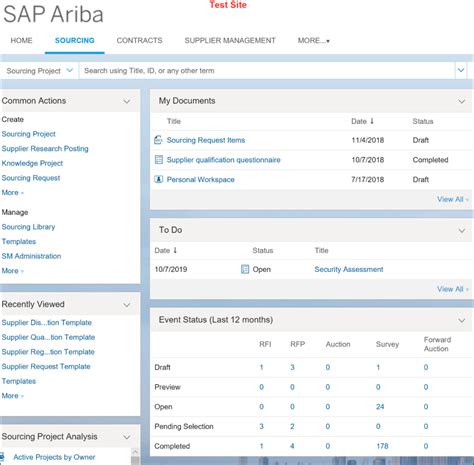The height and width of the screenshot is (465, 474).
Task: Open Supplier Request Template
Action: click(x=46, y=367)
